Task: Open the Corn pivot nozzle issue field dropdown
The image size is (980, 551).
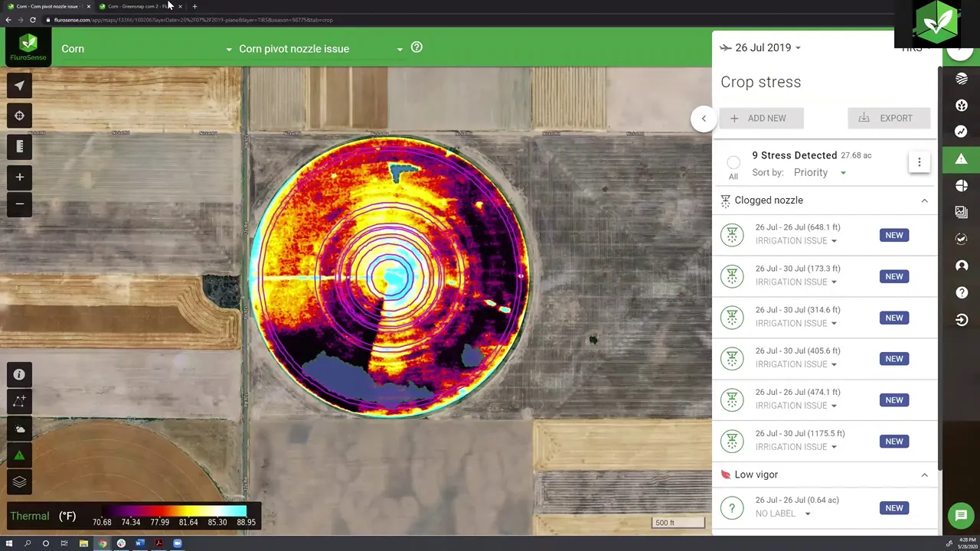Action: [x=321, y=49]
